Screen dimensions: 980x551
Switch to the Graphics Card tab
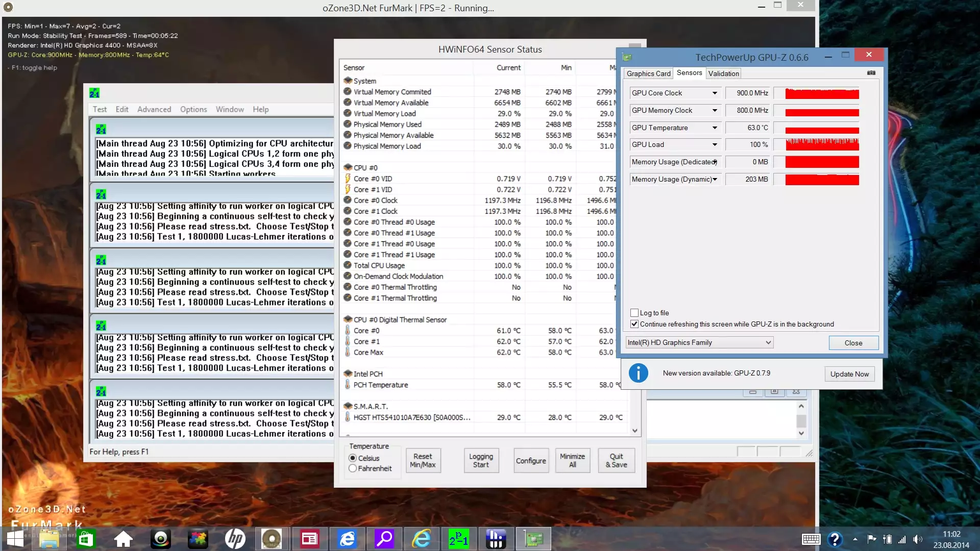point(648,73)
